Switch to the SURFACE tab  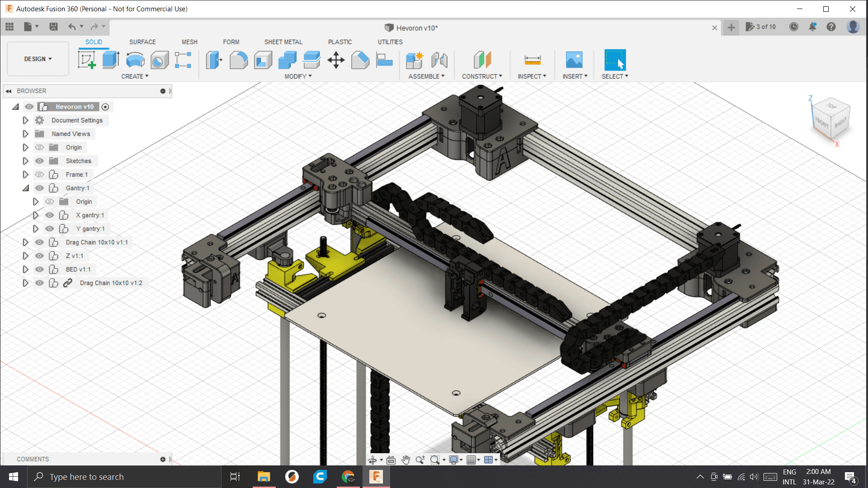pyautogui.click(x=142, y=42)
